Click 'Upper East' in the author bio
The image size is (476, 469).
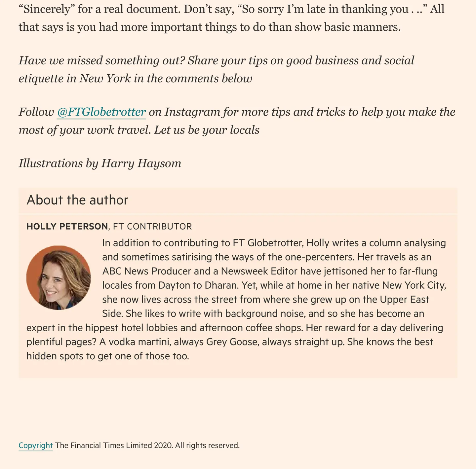pos(404,300)
